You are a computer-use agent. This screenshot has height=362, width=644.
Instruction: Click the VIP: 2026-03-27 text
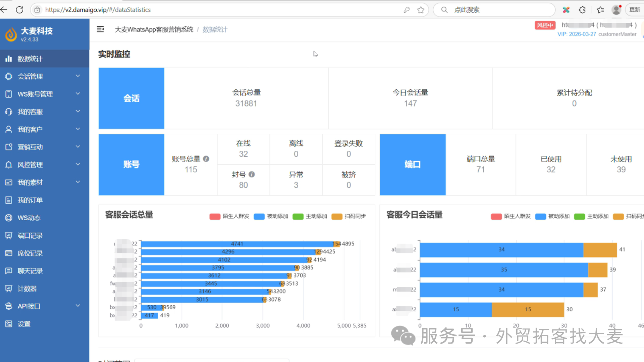pyautogui.click(x=577, y=34)
